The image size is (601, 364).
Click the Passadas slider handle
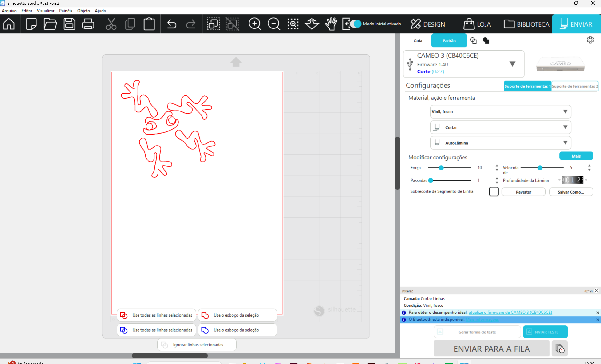pyautogui.click(x=431, y=180)
